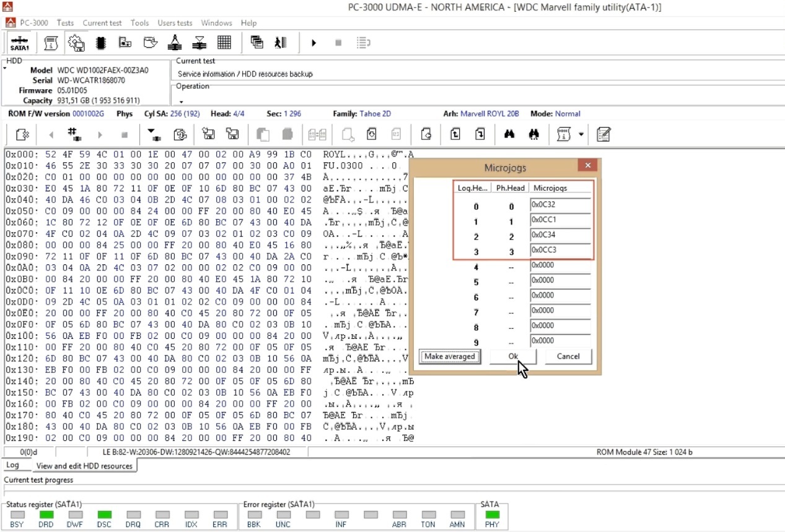Screen dimensions: 785x532
Task: Confirm Microjogs dialog with Ok
Action: click(513, 356)
